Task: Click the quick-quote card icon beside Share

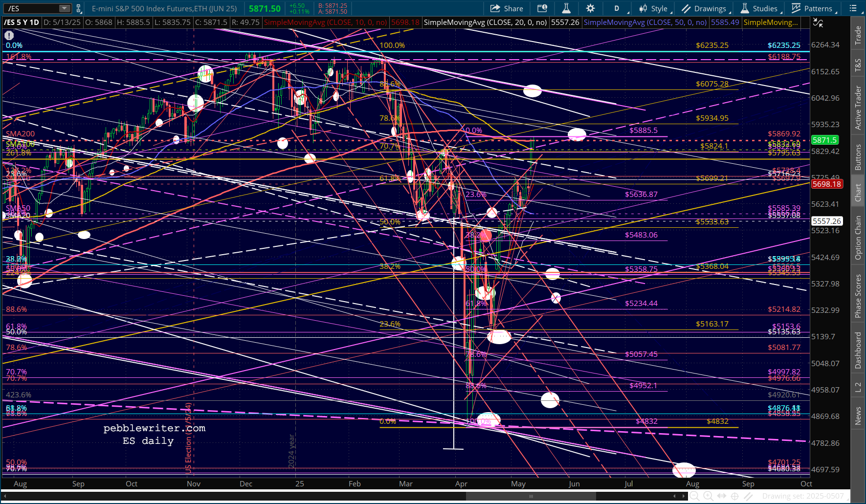Action: click(x=542, y=8)
